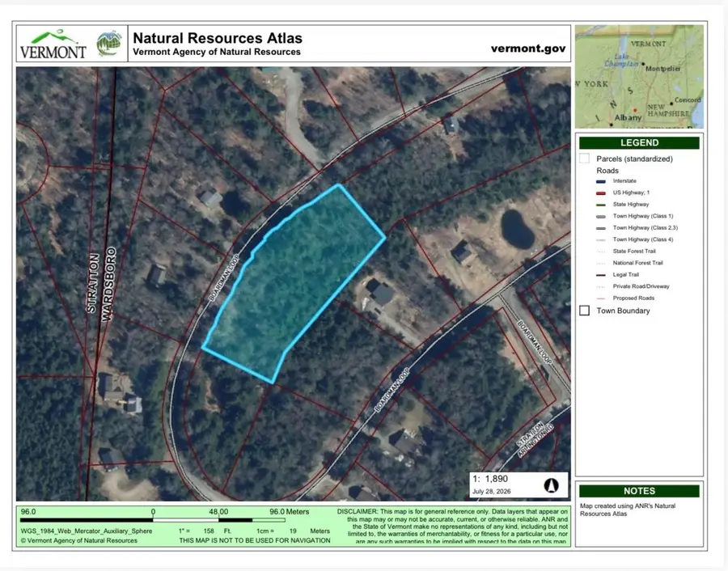Screen dimensions: 728x571
Task: Click the US Highway red line swatch
Action: coord(601,193)
